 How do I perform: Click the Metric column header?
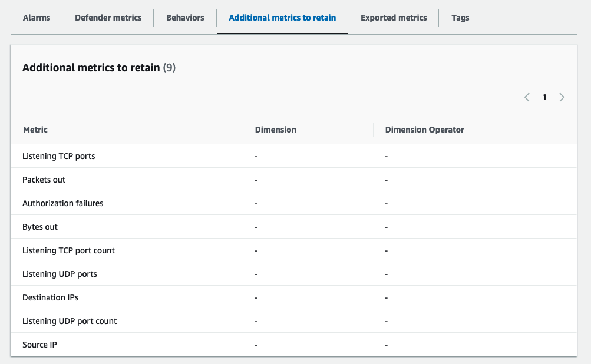[35, 130]
